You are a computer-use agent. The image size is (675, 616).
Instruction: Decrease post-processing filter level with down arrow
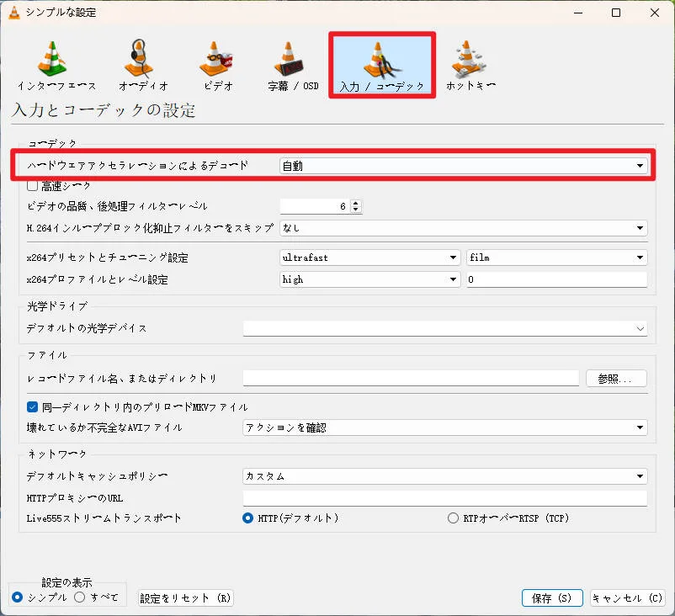pyautogui.click(x=356, y=210)
